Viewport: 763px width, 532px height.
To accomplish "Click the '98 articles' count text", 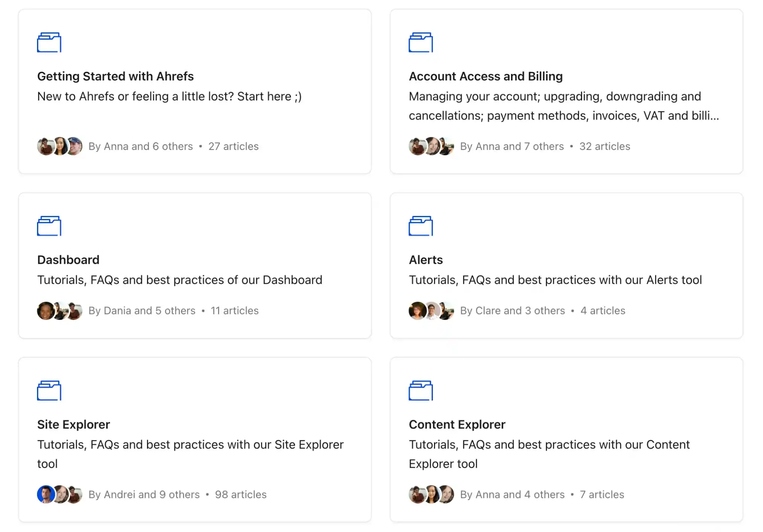I will [x=240, y=495].
